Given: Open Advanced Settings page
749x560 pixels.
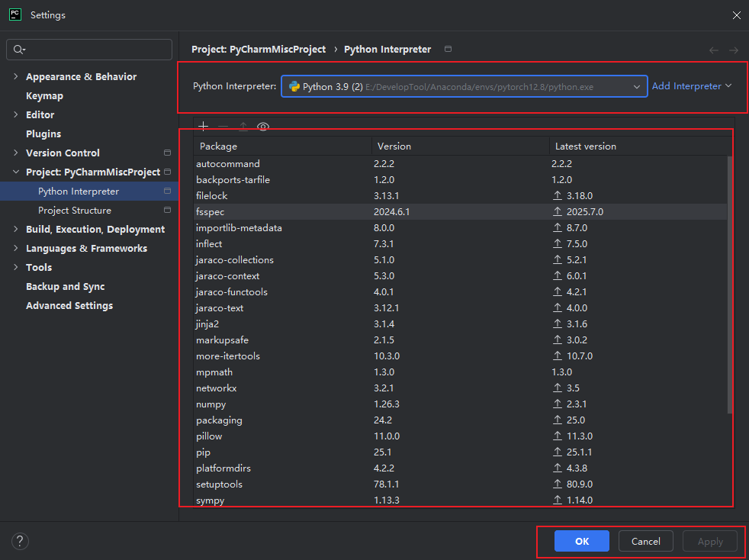Looking at the screenshot, I should (x=69, y=306).
